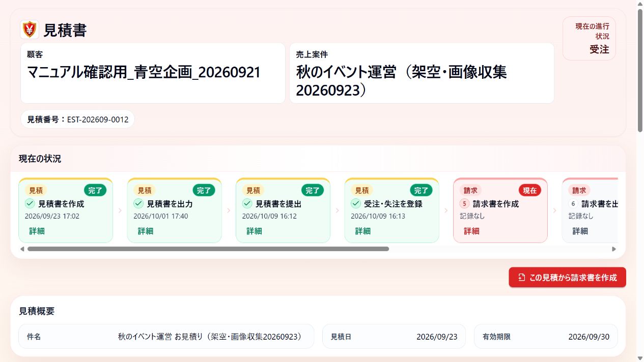
Task: Click timestamp 2026/10/09 16:13
Action: tap(378, 216)
